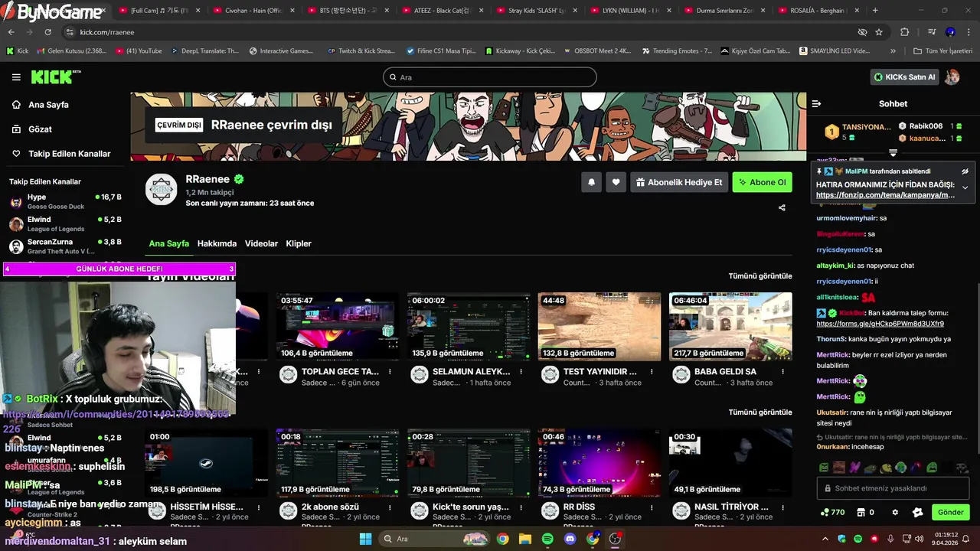The width and height of the screenshot is (980, 551).
Task: Click the fonzip.com pinned link
Action: (885, 195)
